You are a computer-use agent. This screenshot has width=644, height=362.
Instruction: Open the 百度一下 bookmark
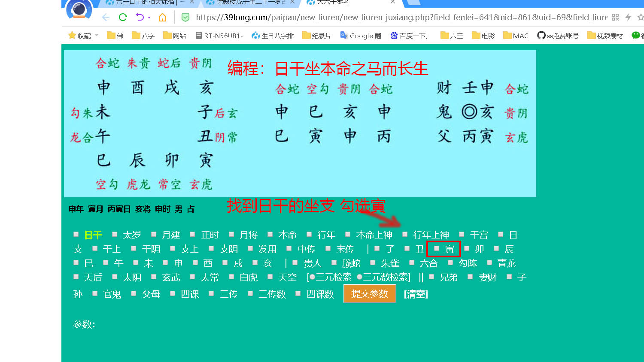pos(409,36)
